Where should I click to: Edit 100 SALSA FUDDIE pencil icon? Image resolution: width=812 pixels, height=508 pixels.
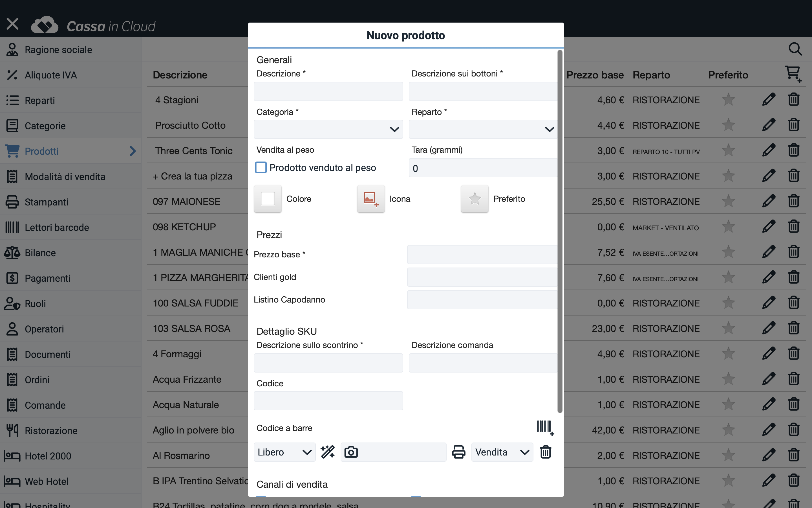(768, 303)
